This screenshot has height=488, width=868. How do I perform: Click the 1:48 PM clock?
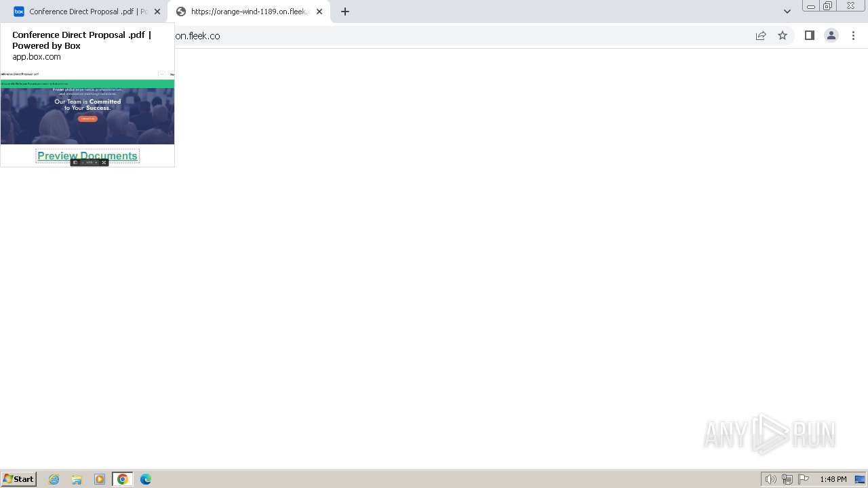point(833,479)
